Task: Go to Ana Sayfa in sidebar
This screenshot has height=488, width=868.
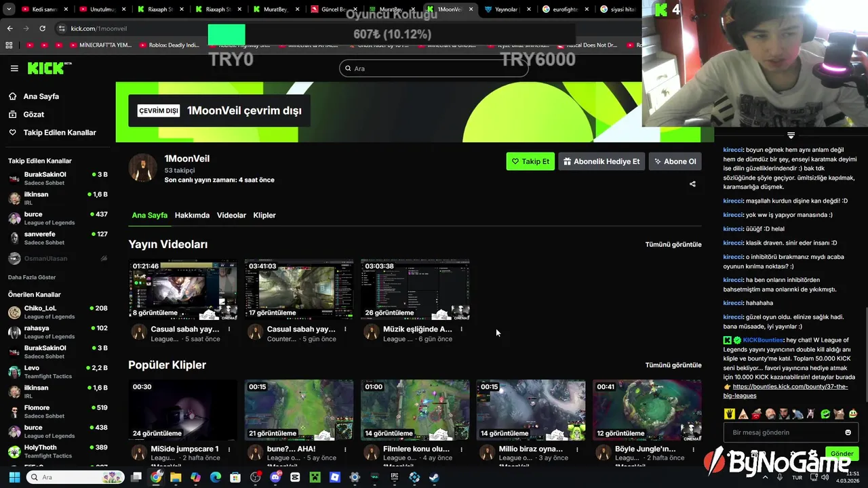Action: tap(41, 96)
